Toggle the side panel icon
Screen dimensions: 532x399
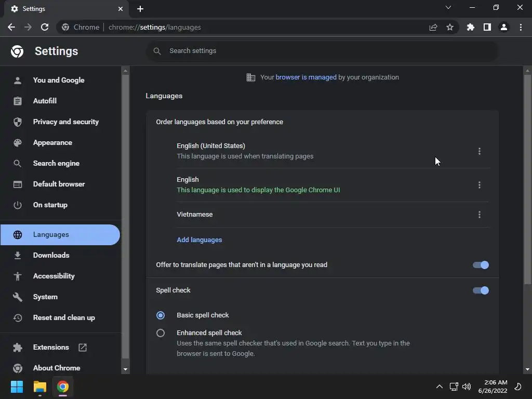tap(487, 27)
